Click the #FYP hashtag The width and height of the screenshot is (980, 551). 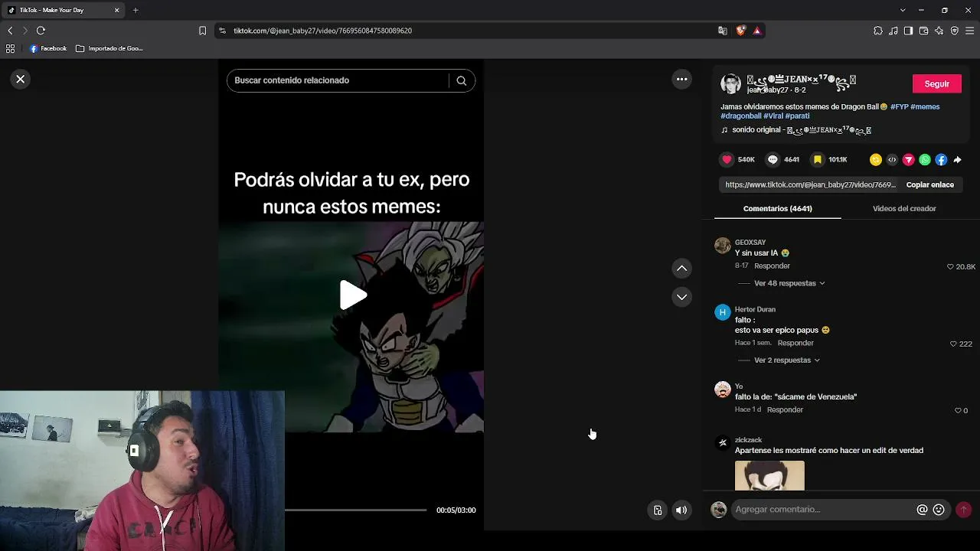(x=899, y=106)
